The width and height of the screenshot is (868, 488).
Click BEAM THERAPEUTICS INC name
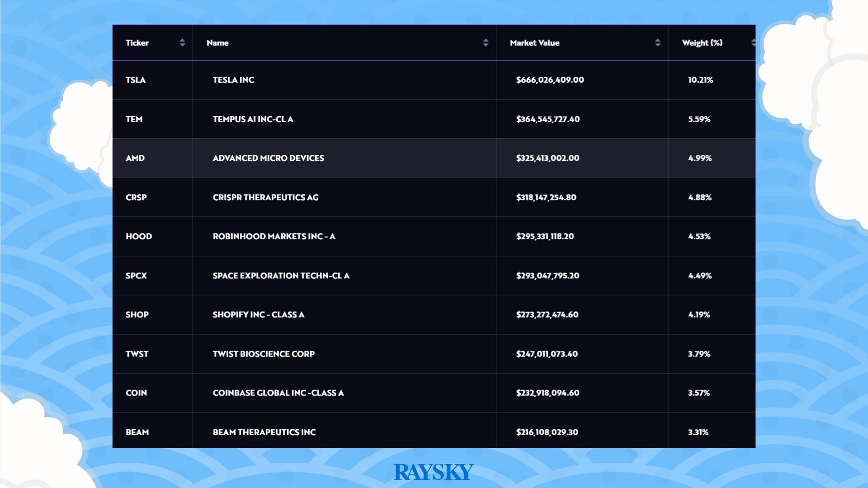[264, 432]
